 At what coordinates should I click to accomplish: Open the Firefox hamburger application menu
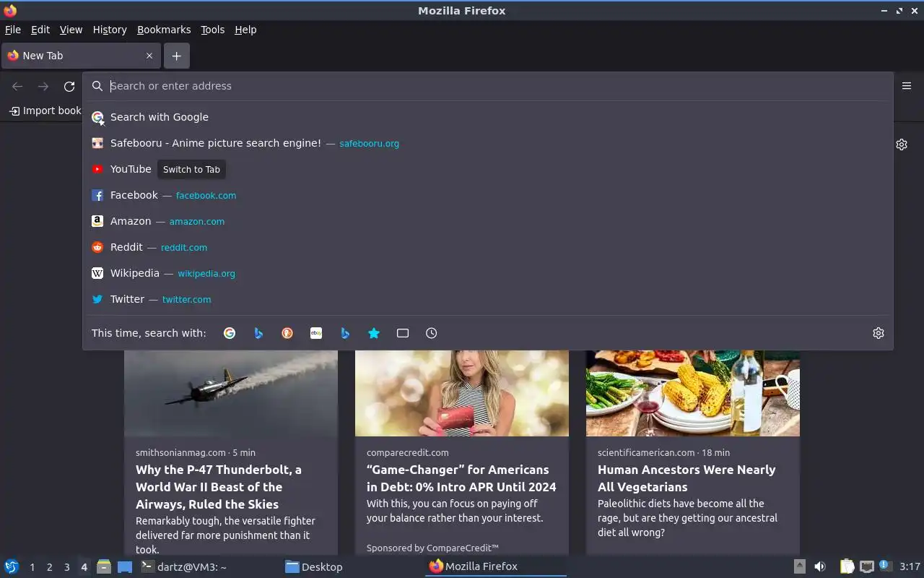pos(907,86)
